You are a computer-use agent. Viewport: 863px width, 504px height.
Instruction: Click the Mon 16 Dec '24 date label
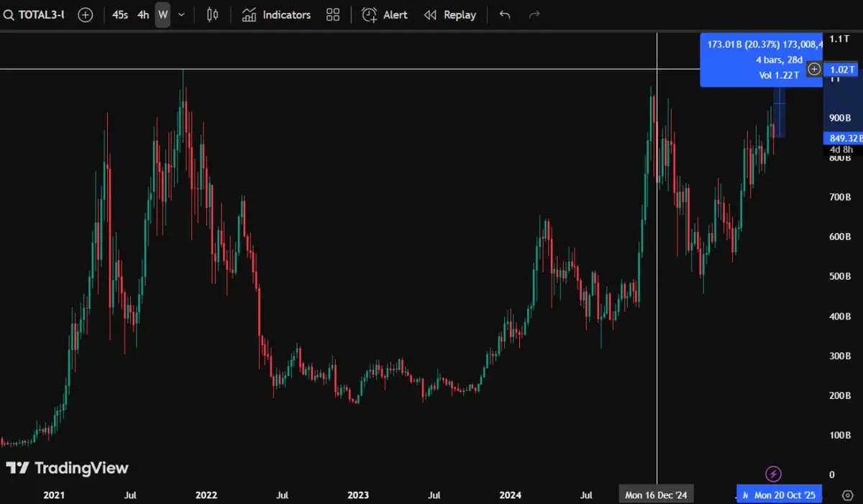657,495
